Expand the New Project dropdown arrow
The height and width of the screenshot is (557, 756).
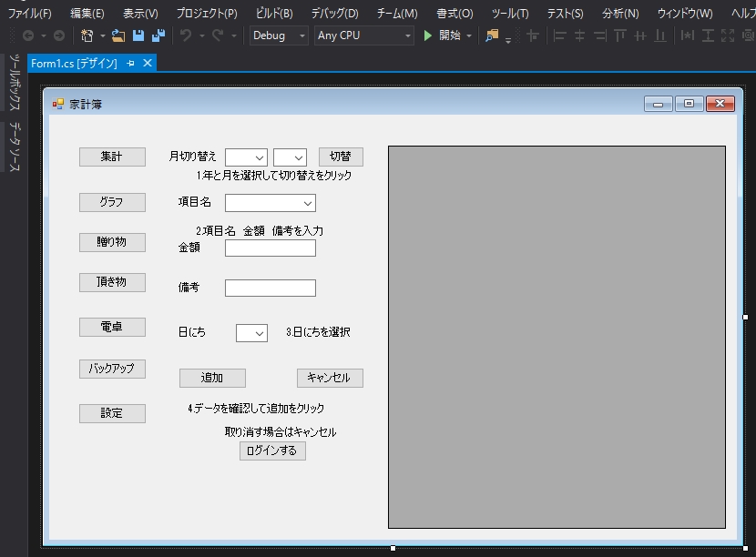103,36
